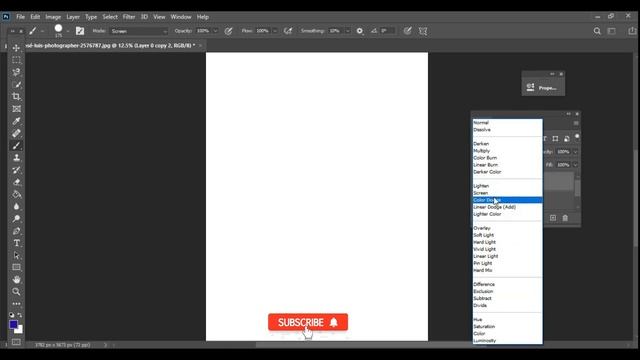This screenshot has width=640, height=360.
Task: Select the Hand tool
Action: [x=16, y=280]
